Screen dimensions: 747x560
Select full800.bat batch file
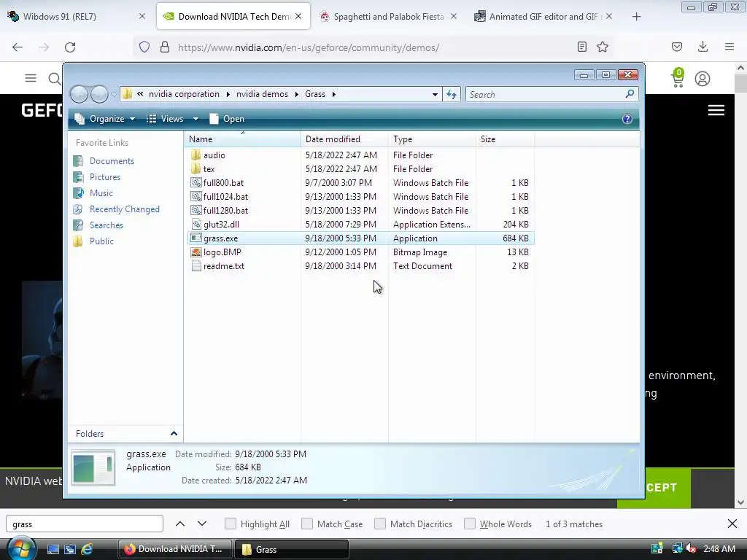pyautogui.click(x=360, y=183)
